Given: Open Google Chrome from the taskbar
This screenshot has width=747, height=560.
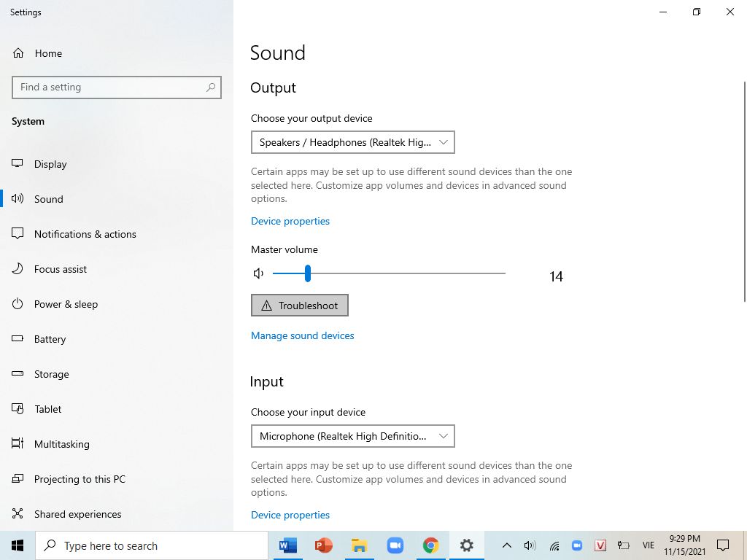Looking at the screenshot, I should click(x=430, y=545).
